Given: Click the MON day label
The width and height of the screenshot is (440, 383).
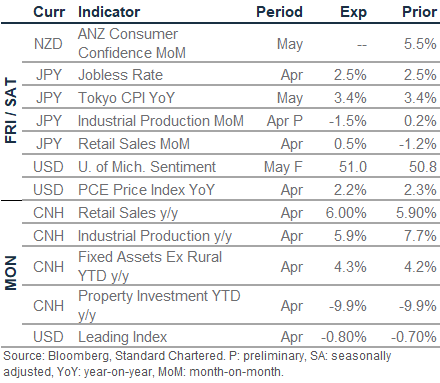Looking at the screenshot, I should tap(11, 273).
